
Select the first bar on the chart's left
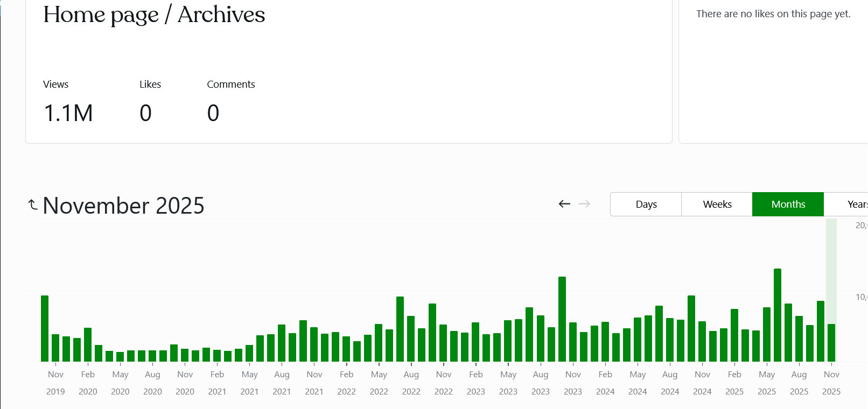[x=45, y=328]
